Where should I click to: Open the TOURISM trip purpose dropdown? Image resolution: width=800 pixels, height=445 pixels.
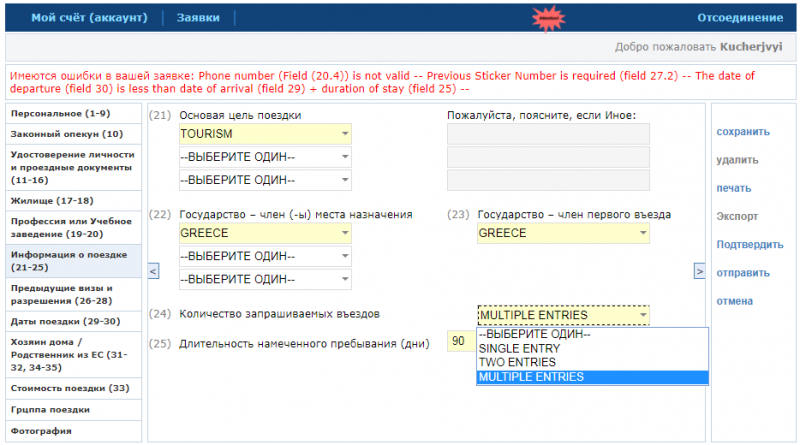(265, 134)
